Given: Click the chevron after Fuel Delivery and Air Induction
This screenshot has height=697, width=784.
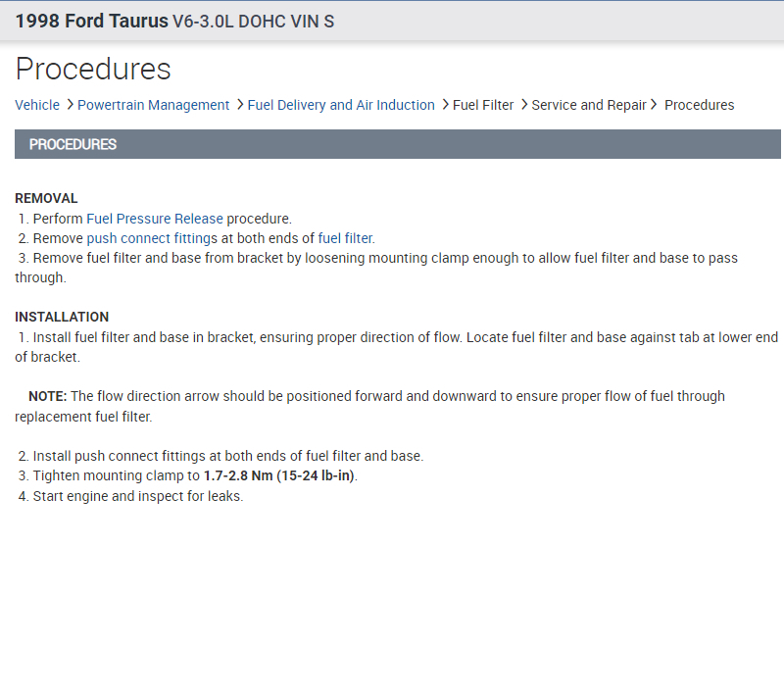Looking at the screenshot, I should tap(445, 104).
